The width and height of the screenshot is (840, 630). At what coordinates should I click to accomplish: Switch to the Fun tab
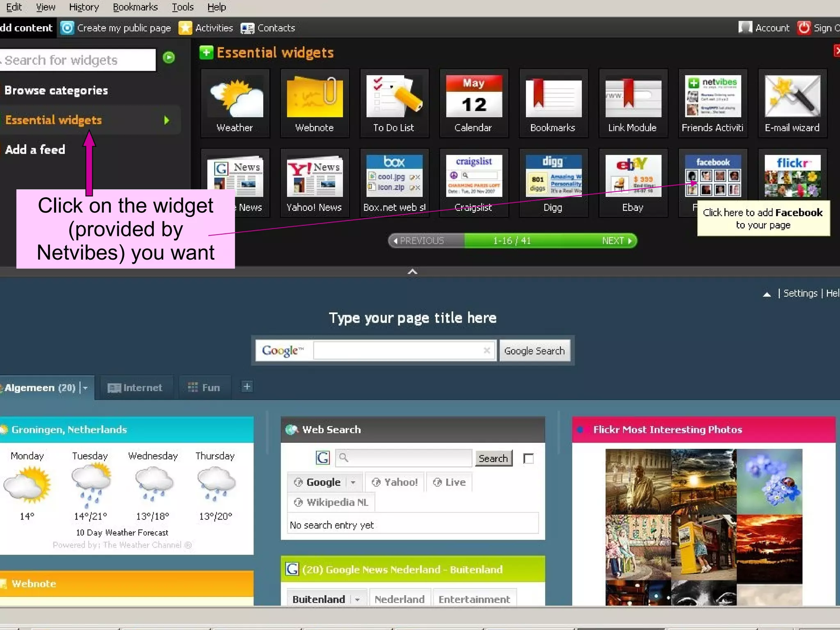204,388
